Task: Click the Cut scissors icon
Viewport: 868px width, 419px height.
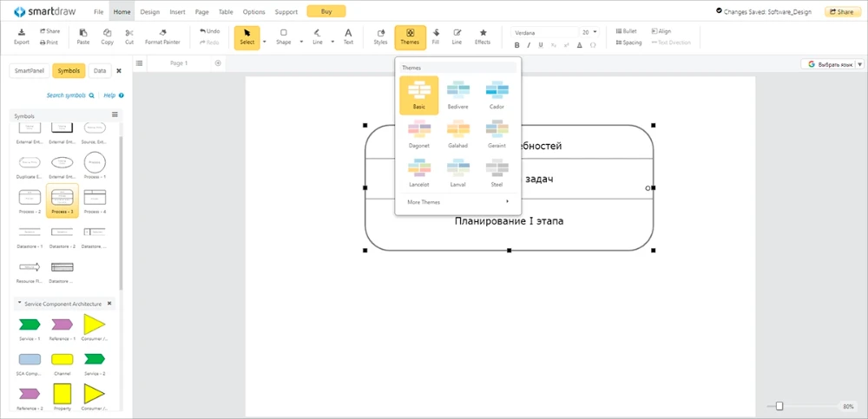Action: click(129, 33)
